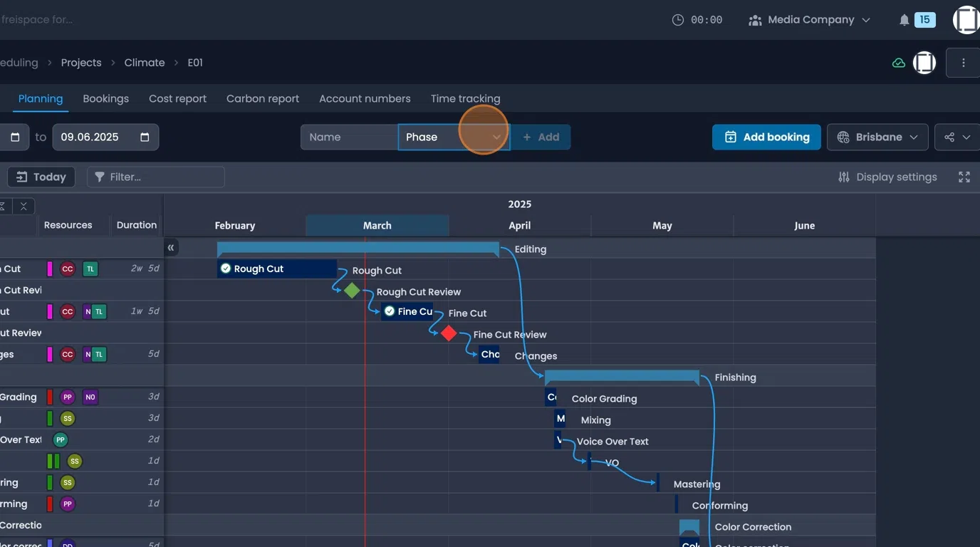Open the Brisbane location dropdown
Image resolution: width=980 pixels, height=547 pixels.
pos(877,137)
